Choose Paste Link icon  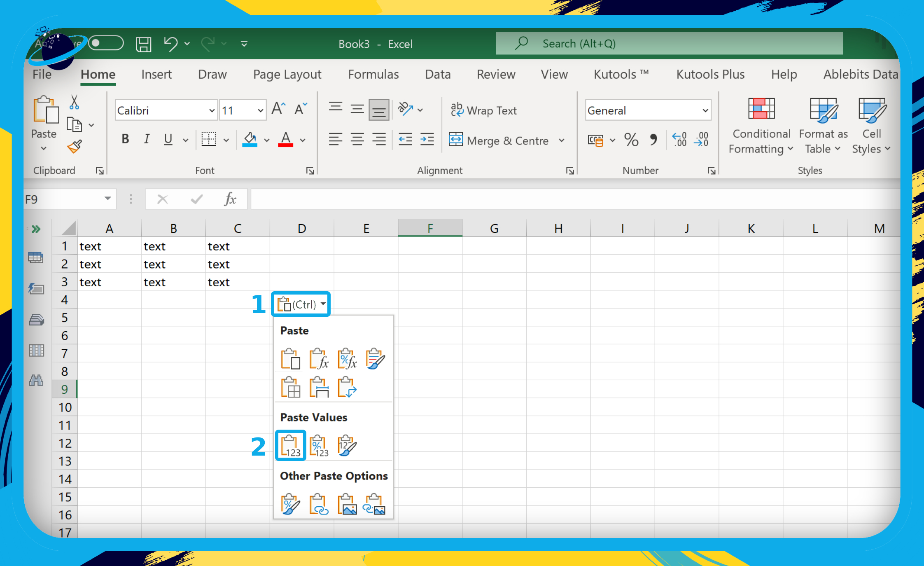pyautogui.click(x=319, y=504)
